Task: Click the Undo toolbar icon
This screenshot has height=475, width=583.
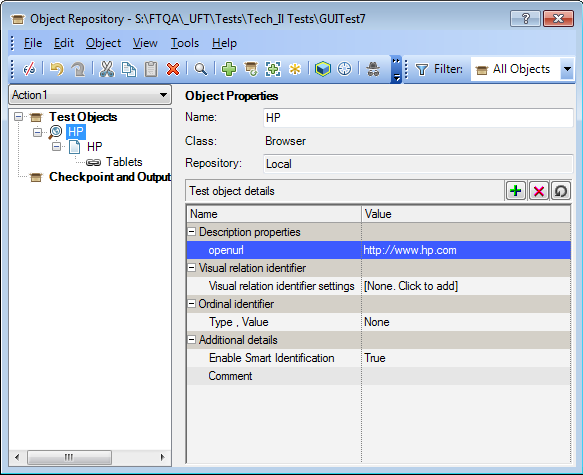Action: coord(57,69)
